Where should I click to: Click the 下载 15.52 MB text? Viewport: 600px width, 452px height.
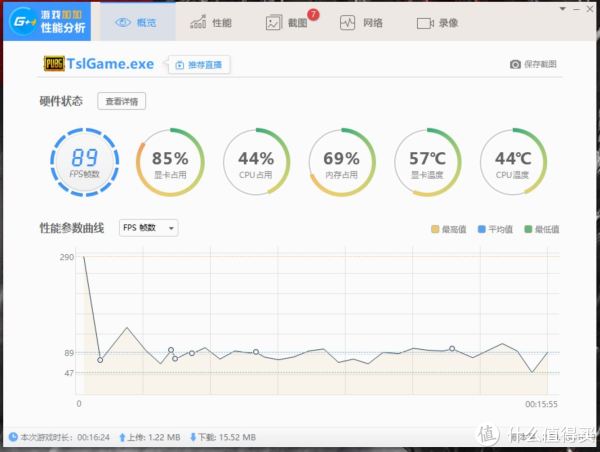pos(227,437)
